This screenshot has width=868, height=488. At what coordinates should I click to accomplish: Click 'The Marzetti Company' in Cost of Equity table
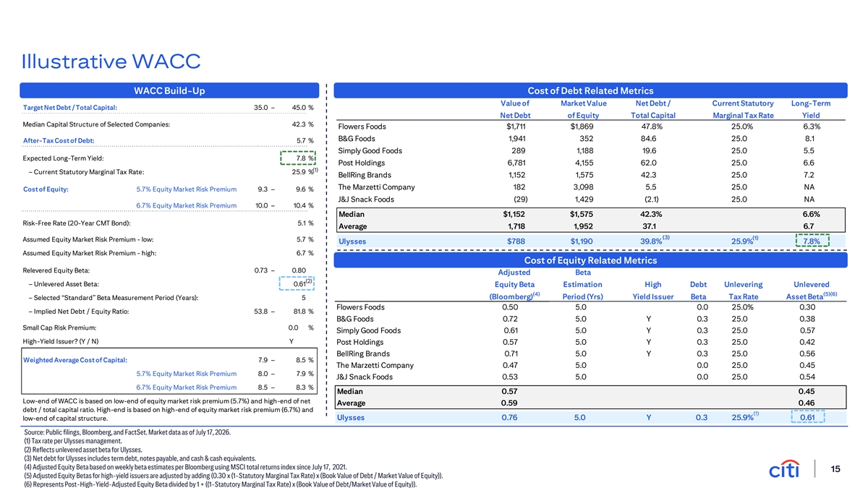tap(376, 365)
